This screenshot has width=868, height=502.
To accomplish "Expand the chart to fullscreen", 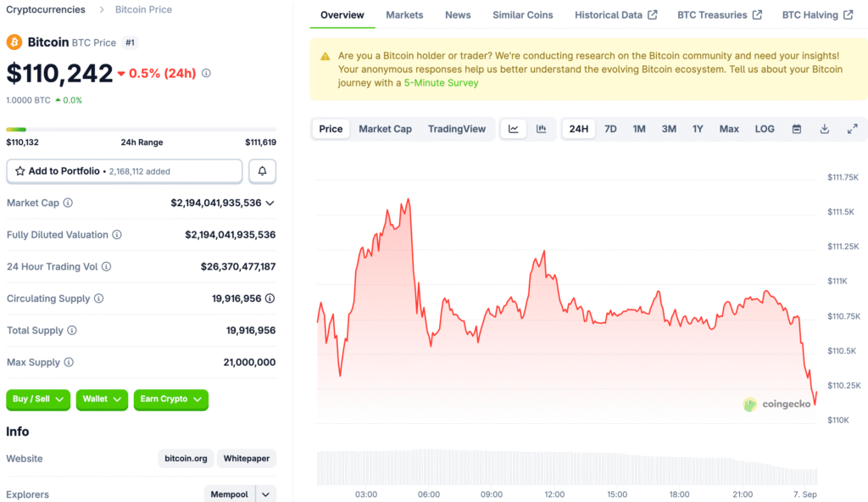I will pyautogui.click(x=853, y=129).
